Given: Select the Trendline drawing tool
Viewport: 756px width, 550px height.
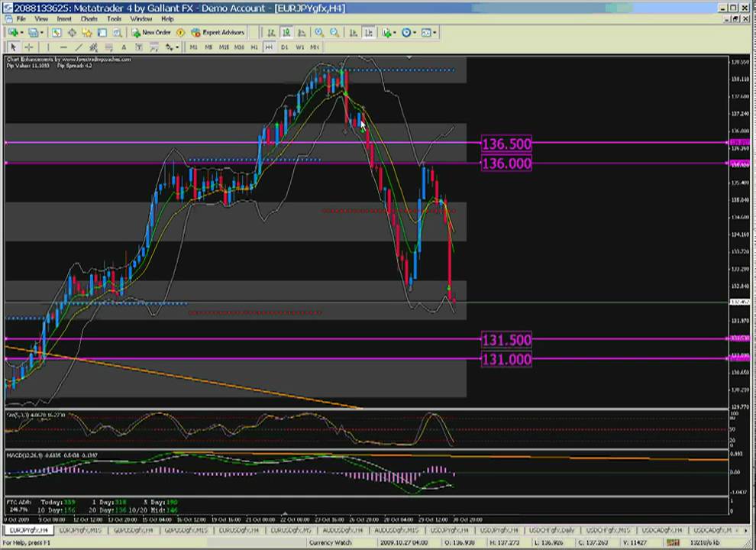Looking at the screenshot, I should click(79, 47).
